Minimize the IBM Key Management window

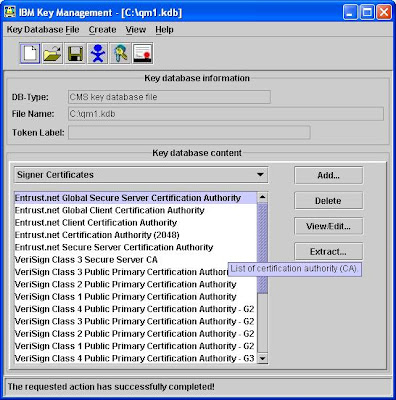[350, 13]
